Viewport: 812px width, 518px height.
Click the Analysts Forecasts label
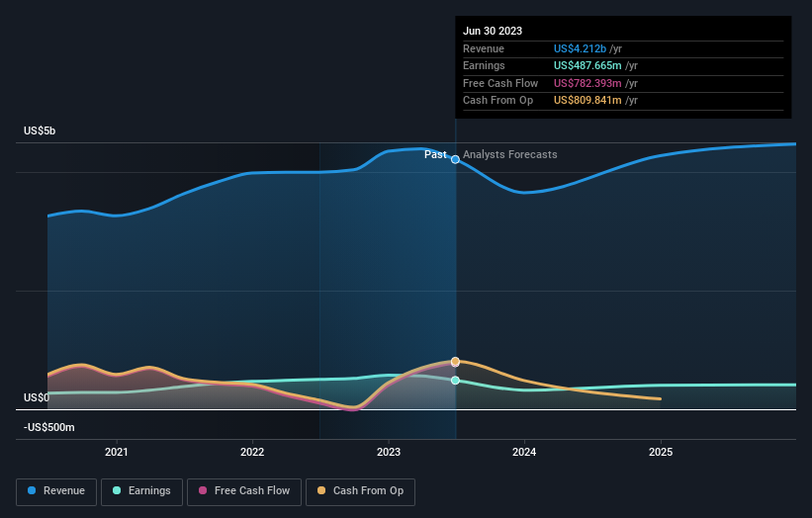click(510, 155)
